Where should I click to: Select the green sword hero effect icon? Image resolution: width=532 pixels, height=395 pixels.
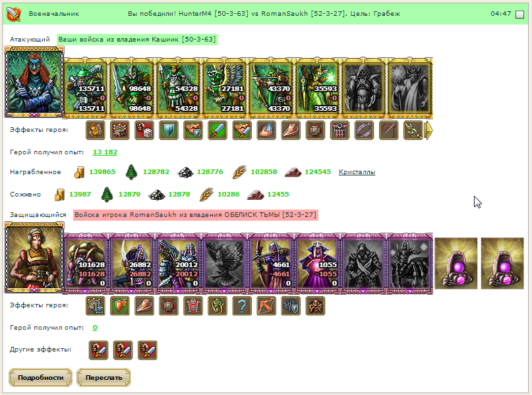pyautogui.click(x=218, y=131)
